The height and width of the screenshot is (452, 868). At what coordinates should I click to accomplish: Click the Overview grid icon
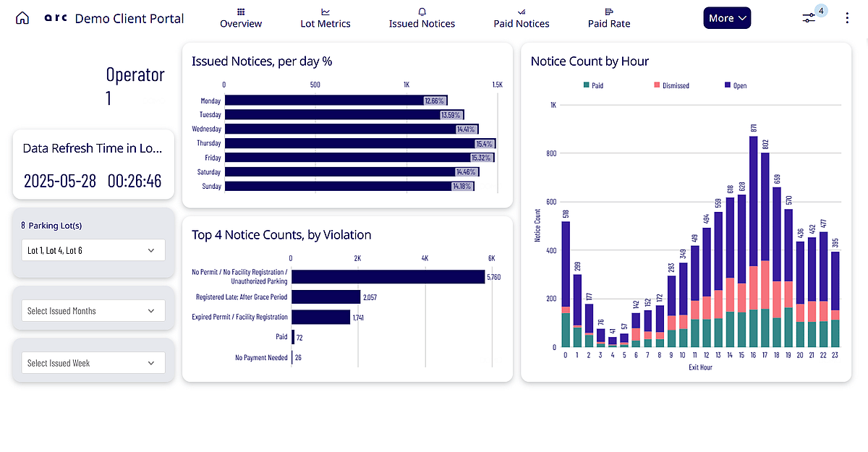coord(241,12)
